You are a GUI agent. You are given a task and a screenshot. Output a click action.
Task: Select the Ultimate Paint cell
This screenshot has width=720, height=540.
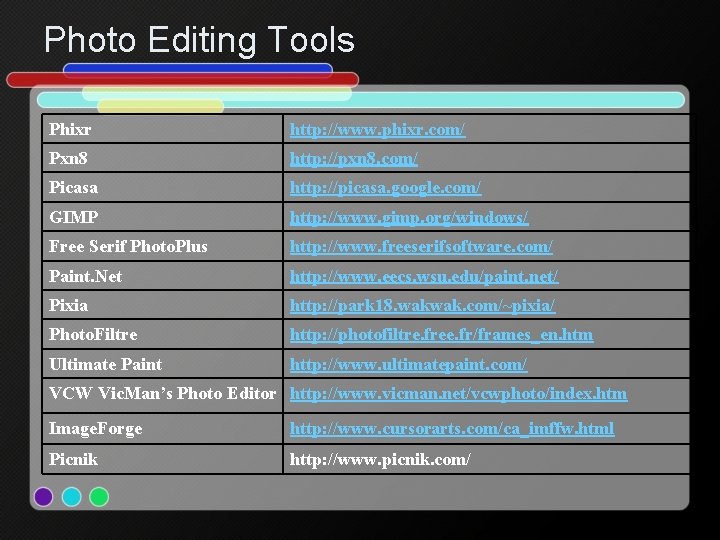(x=163, y=364)
